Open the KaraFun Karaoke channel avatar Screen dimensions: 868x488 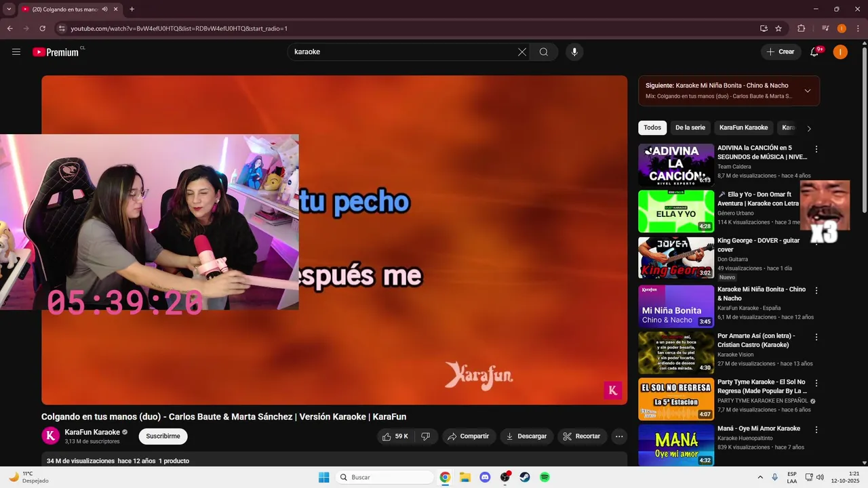[51, 436]
